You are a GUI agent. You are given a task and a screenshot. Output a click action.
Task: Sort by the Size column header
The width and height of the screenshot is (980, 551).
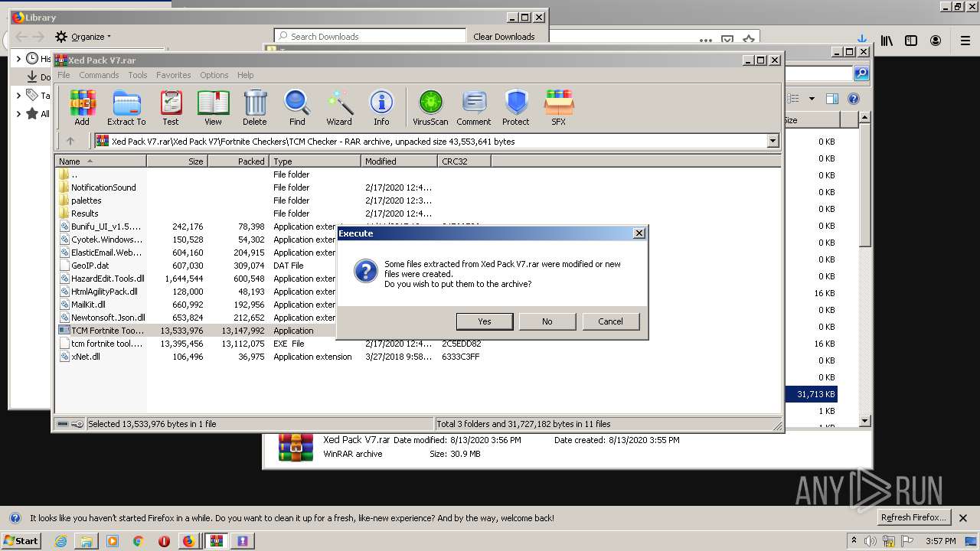click(177, 161)
